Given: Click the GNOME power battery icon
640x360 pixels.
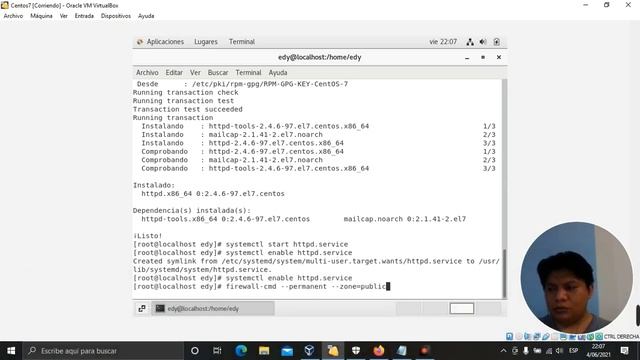Looking at the screenshot, I should click(x=496, y=42).
